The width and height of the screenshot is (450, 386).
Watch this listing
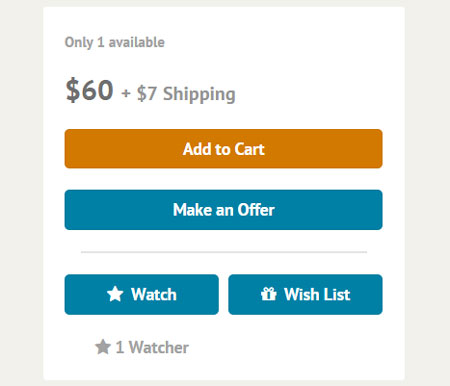tap(142, 294)
